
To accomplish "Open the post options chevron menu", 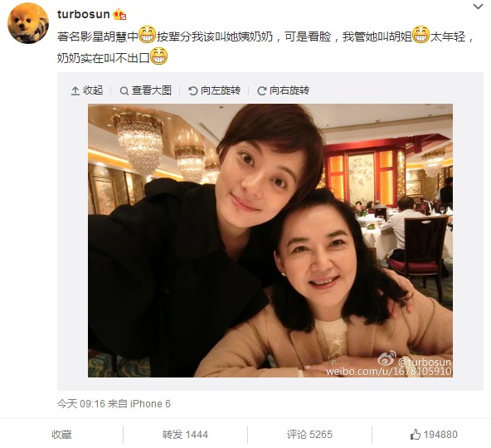I will tap(478, 7).
